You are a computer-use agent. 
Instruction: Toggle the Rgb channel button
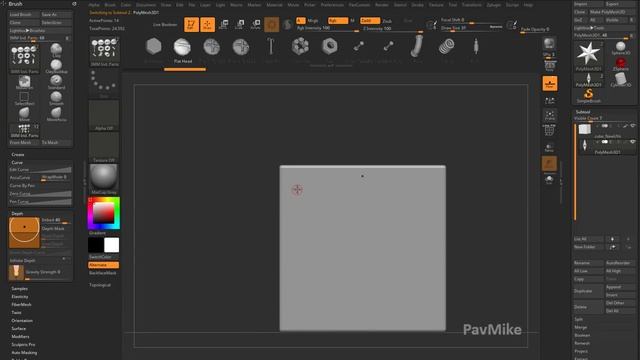coord(338,20)
